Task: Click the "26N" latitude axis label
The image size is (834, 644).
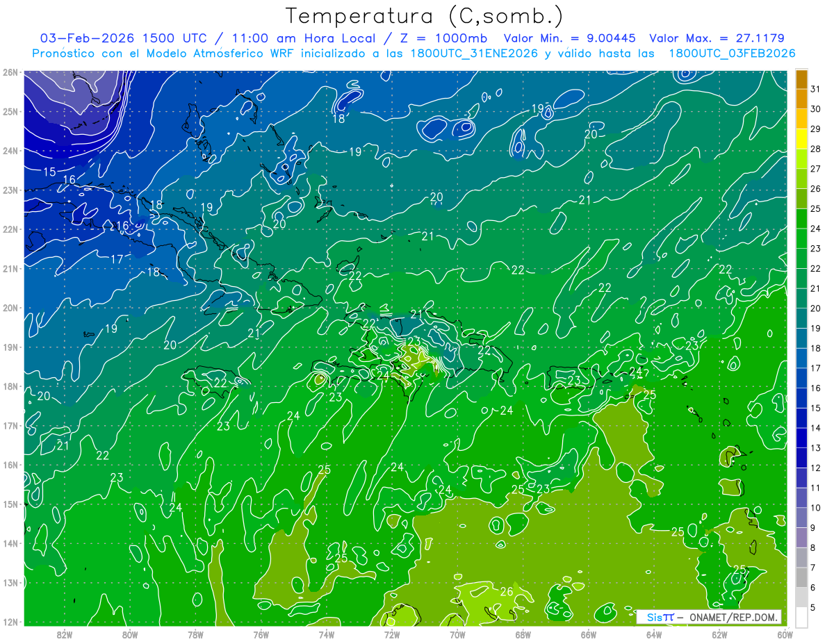Action: (10, 72)
